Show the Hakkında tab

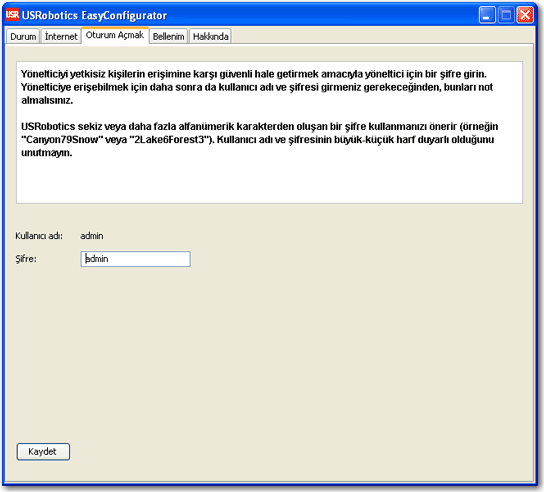tap(211, 36)
